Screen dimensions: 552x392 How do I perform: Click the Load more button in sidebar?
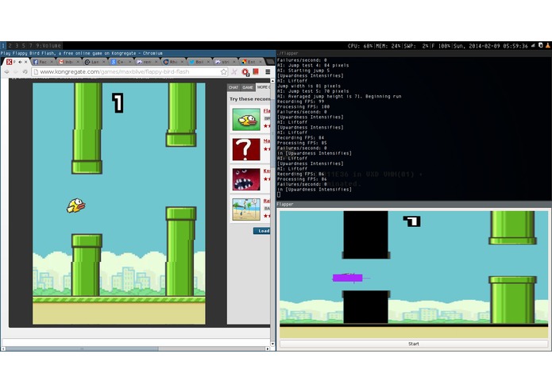(x=262, y=231)
